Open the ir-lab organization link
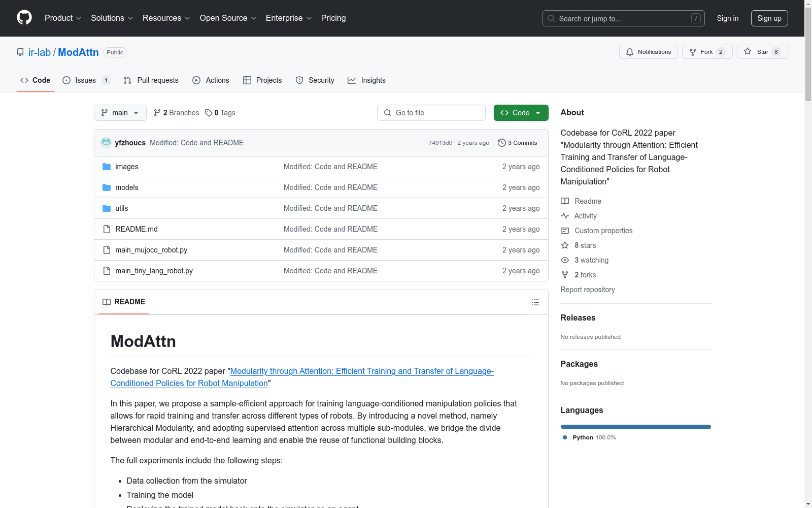This screenshot has width=812, height=508. (40, 52)
